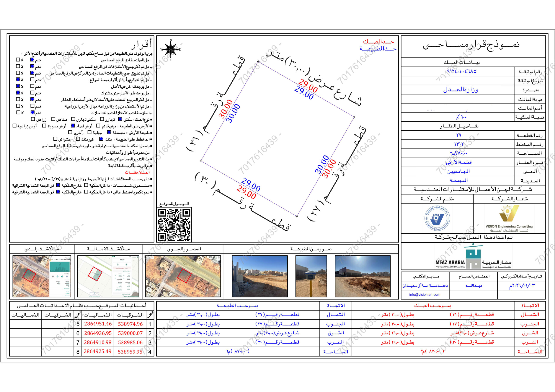
Task: Click the round blue company stamp
Action: point(437,218)
